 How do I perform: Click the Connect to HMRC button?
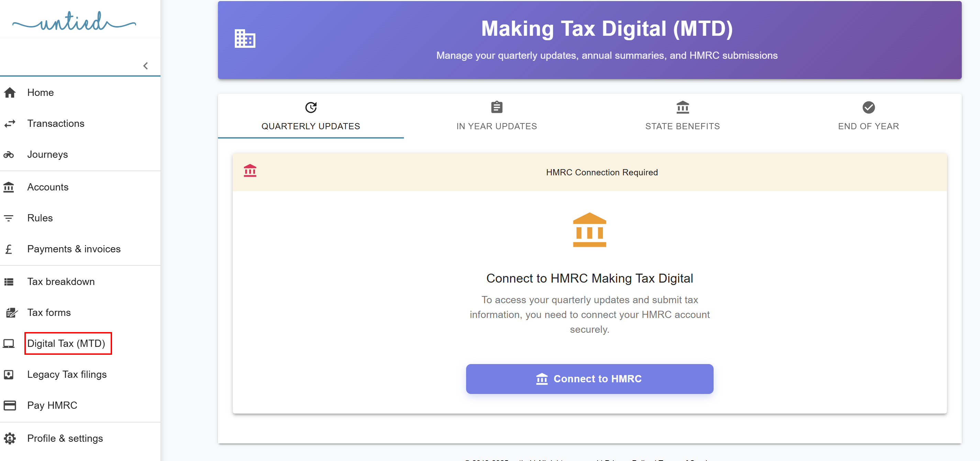[589, 379]
